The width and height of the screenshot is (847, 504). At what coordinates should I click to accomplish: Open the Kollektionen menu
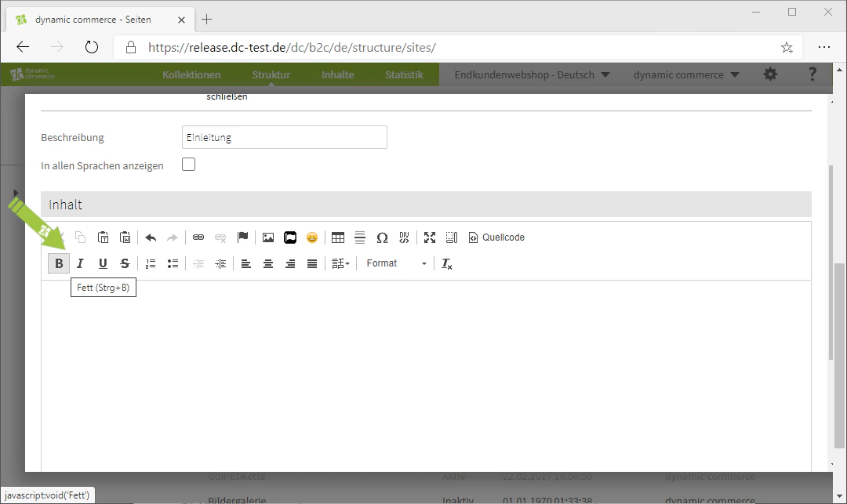tap(191, 75)
